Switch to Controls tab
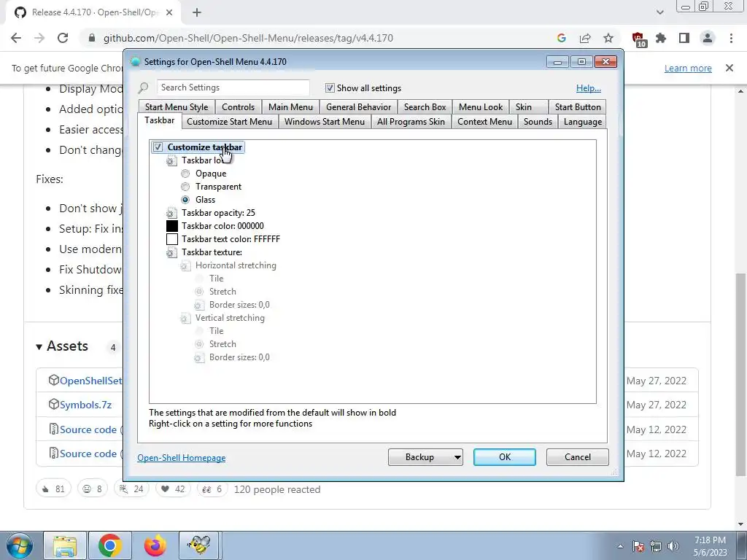The image size is (747, 560). 239,107
